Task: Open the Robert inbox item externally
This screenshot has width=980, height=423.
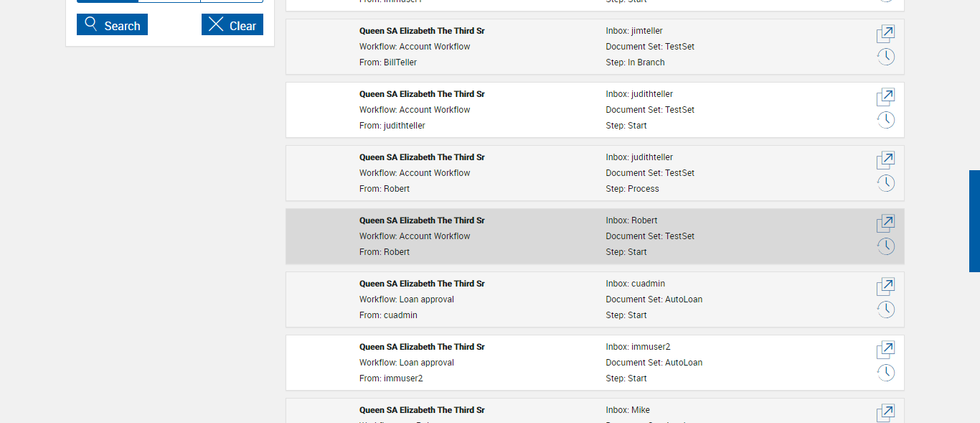Action: point(886,223)
